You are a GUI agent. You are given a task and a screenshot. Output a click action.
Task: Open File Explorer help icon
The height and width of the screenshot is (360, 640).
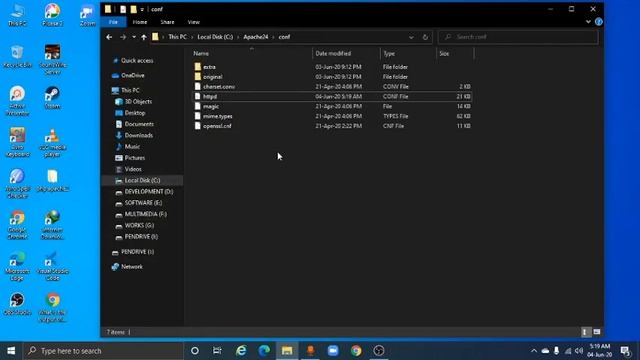[599, 22]
